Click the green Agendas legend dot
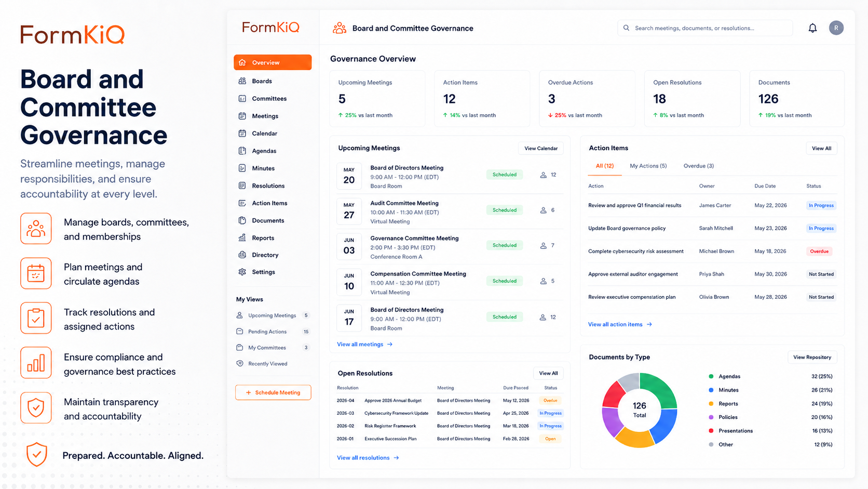Viewport: 868px width, 489px height. click(711, 376)
